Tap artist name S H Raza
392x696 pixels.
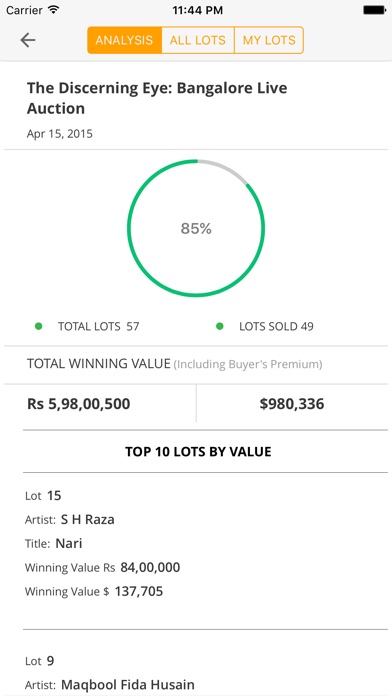tap(87, 519)
